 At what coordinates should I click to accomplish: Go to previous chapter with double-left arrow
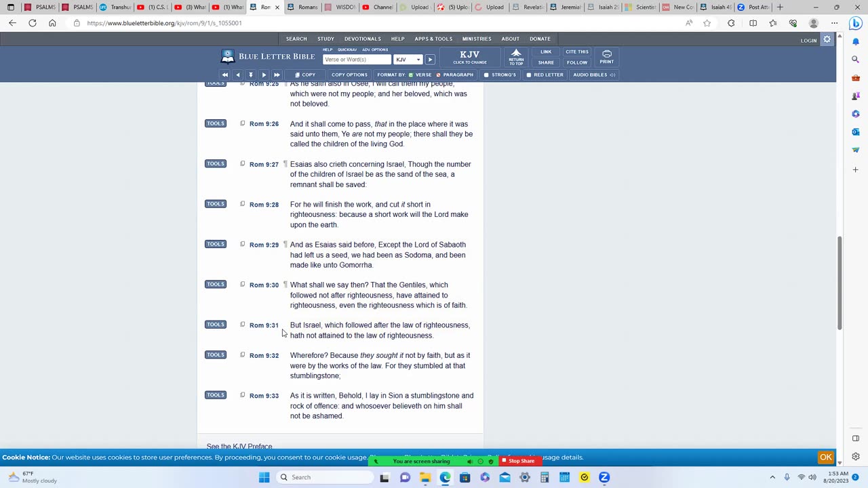point(224,75)
